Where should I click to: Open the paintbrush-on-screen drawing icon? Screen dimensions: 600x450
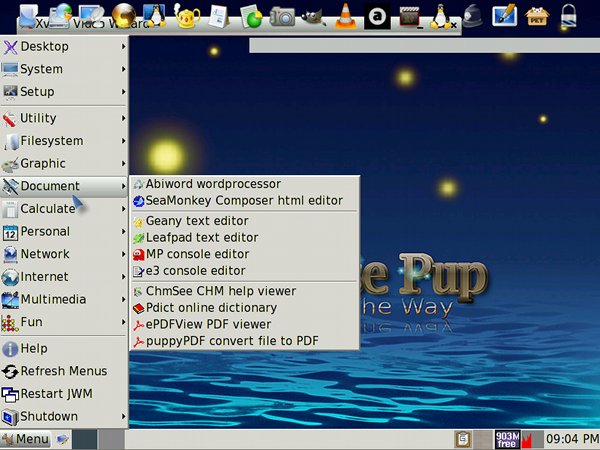coord(504,16)
